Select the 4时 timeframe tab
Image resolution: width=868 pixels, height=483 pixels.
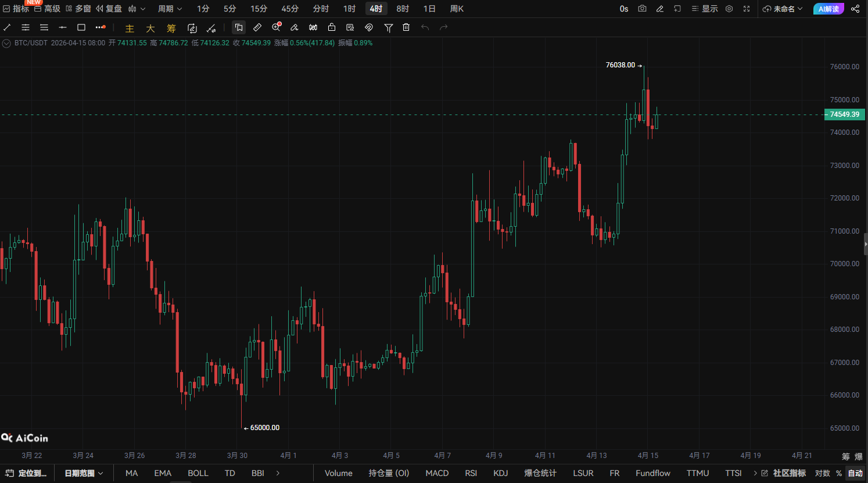click(x=376, y=9)
